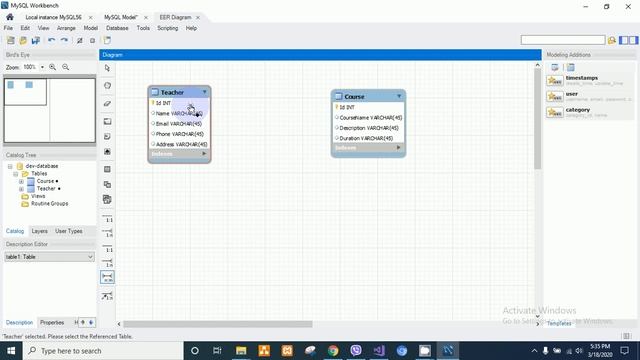This screenshot has width=640, height=360.
Task: Open the Templates tab at bottom right
Action: pyautogui.click(x=559, y=323)
